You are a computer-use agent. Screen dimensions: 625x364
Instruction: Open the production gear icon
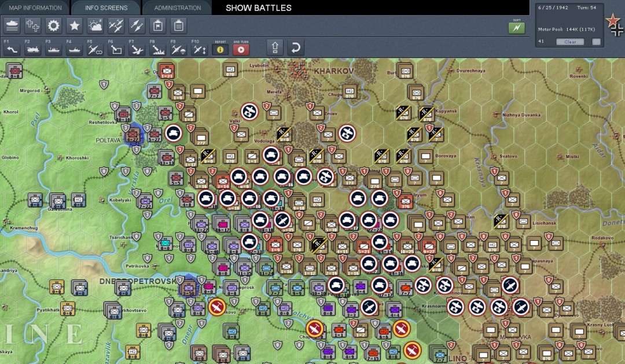click(54, 25)
